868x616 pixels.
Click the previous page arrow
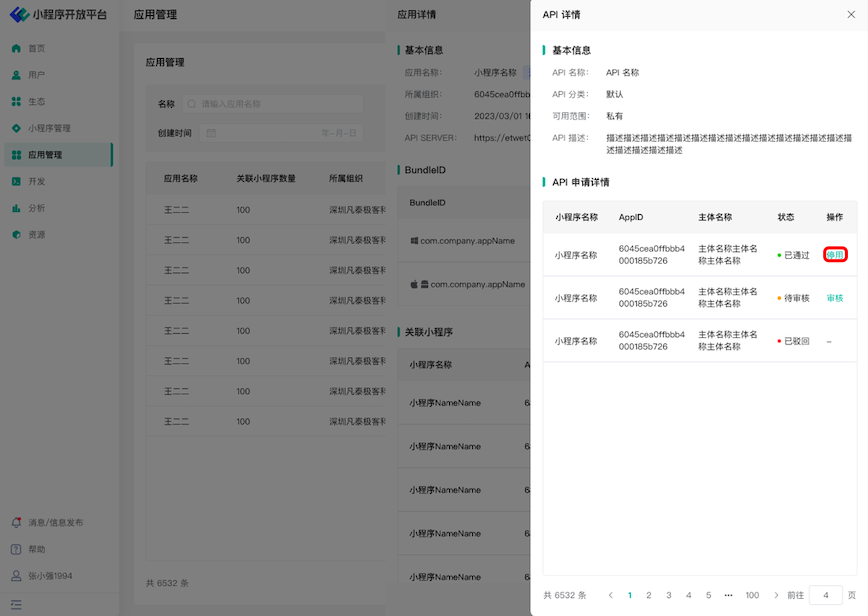[609, 595]
